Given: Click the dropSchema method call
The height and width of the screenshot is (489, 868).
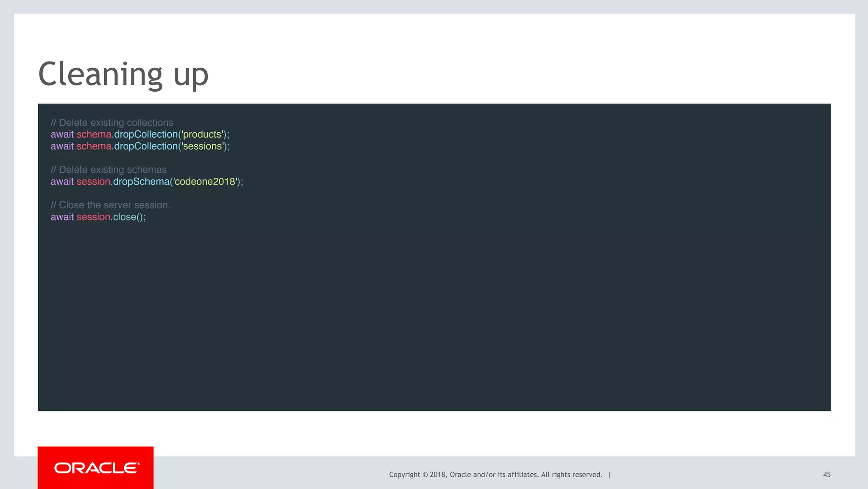Looking at the screenshot, I should tap(141, 182).
